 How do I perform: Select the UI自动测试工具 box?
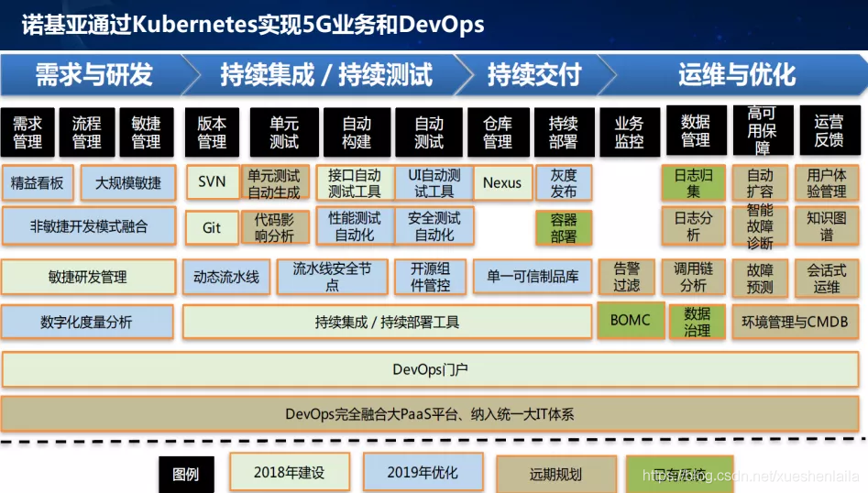tap(434, 183)
